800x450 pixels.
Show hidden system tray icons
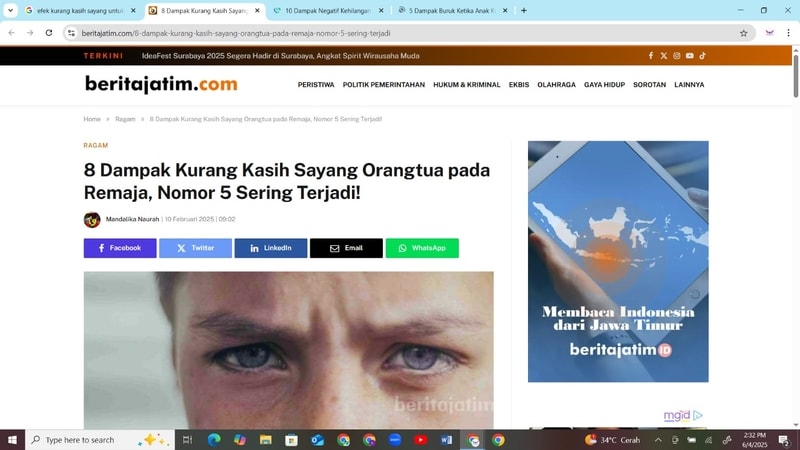[x=658, y=440]
